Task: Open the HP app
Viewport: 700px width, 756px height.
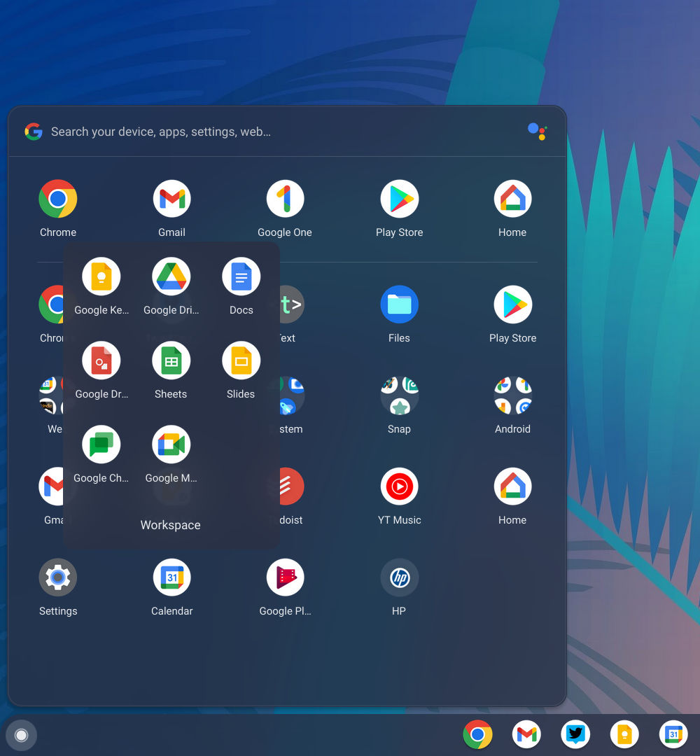Action: coord(399,578)
